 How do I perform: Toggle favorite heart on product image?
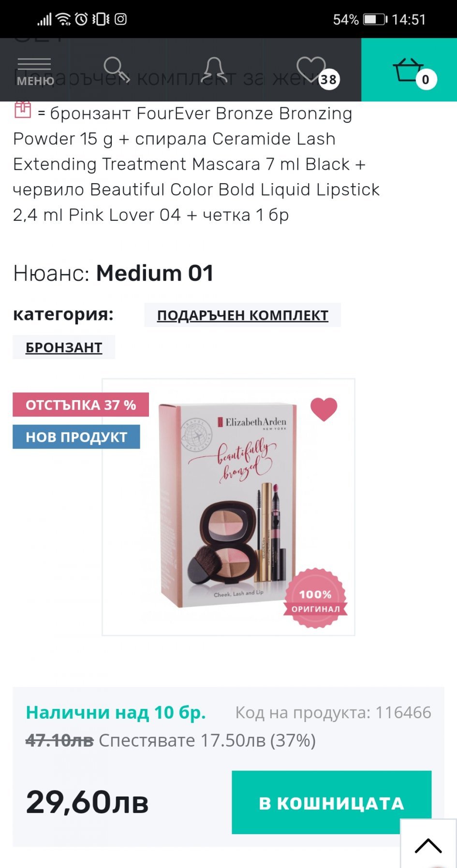click(324, 409)
